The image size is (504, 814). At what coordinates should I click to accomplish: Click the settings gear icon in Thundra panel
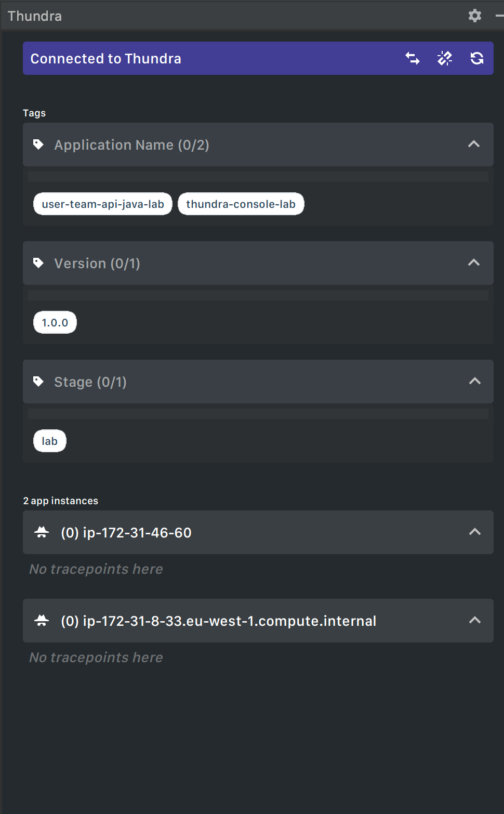tap(475, 16)
